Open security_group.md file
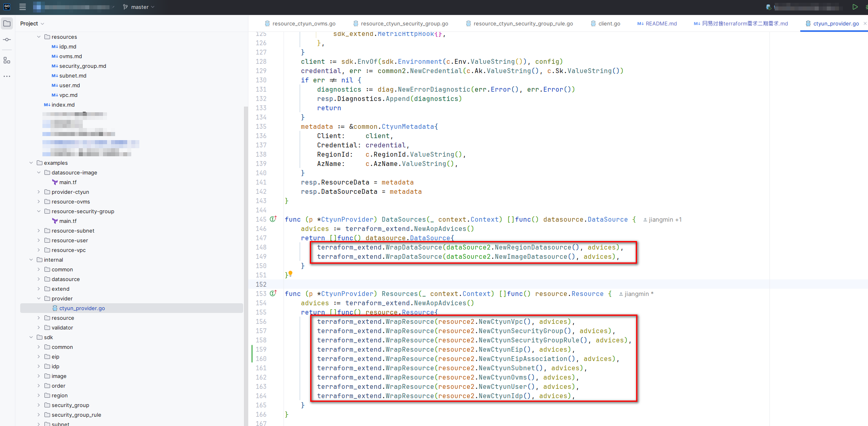The height and width of the screenshot is (426, 868). [82, 66]
